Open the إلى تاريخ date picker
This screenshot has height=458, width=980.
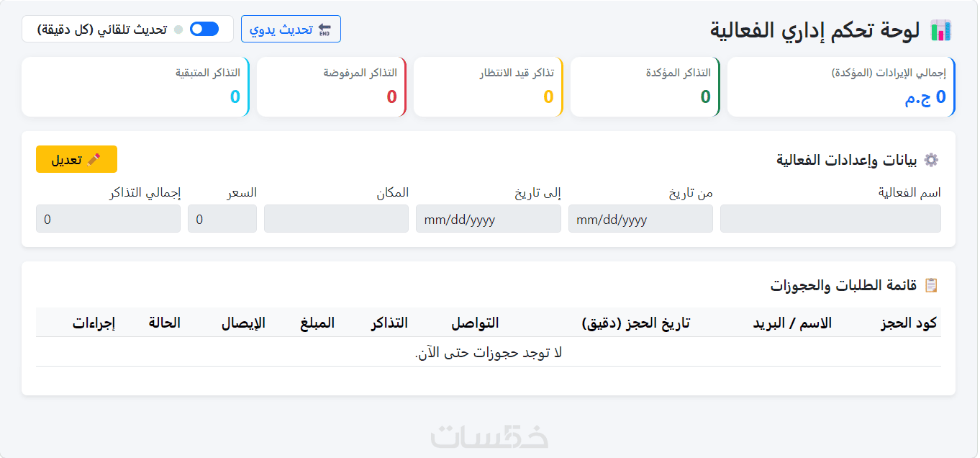(489, 219)
